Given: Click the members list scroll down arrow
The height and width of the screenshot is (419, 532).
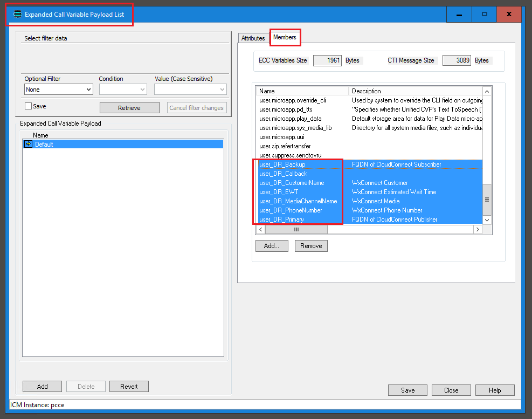Looking at the screenshot, I should tap(487, 220).
